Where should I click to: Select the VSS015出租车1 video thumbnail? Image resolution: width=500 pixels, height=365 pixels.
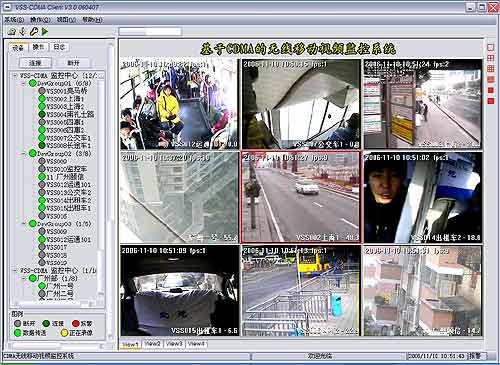(x=180, y=291)
